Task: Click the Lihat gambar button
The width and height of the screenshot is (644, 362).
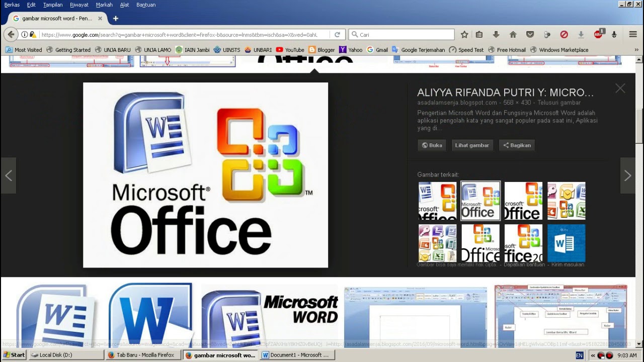Action: [x=472, y=145]
